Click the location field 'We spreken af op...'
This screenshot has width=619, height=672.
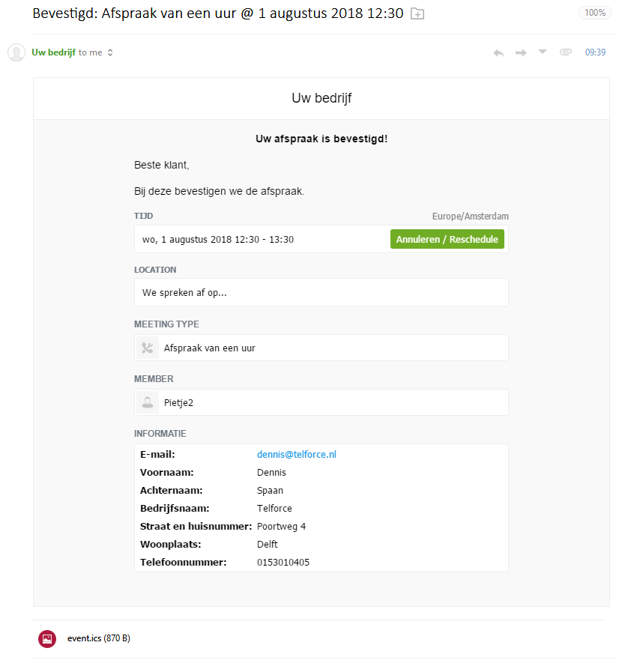184,293
